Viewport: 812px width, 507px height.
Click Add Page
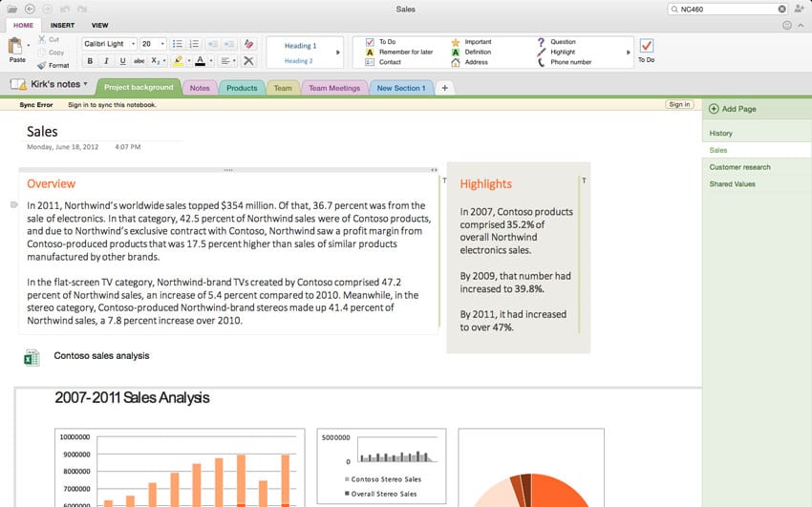coord(733,109)
